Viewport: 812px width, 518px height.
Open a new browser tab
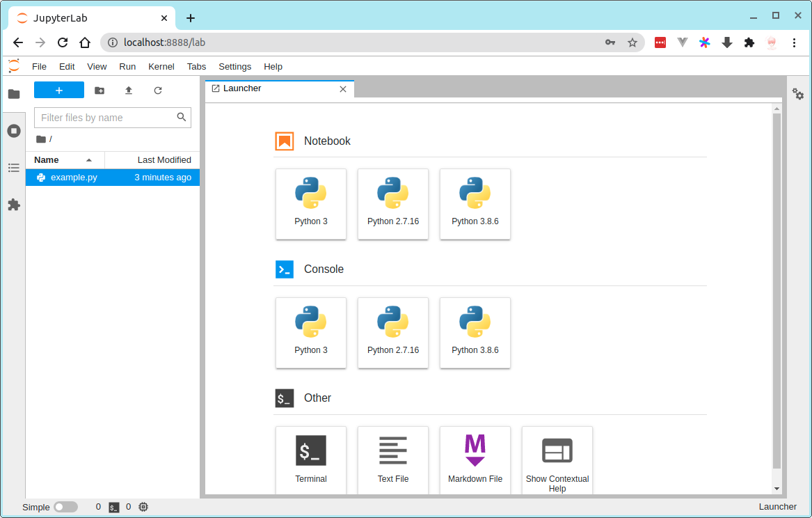pyautogui.click(x=191, y=18)
